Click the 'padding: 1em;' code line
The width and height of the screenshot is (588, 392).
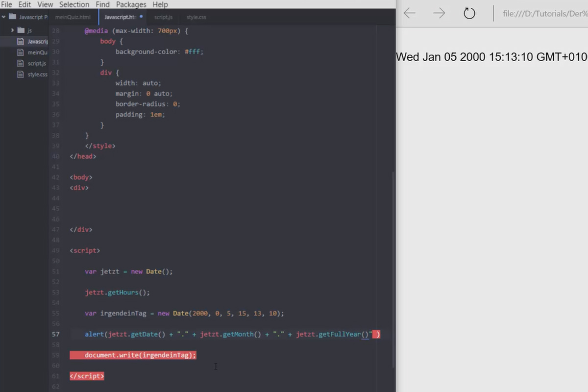click(140, 115)
